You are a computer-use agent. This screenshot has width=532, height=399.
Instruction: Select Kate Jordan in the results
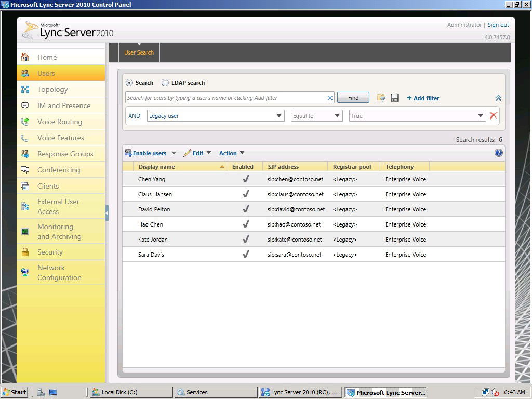click(313, 239)
